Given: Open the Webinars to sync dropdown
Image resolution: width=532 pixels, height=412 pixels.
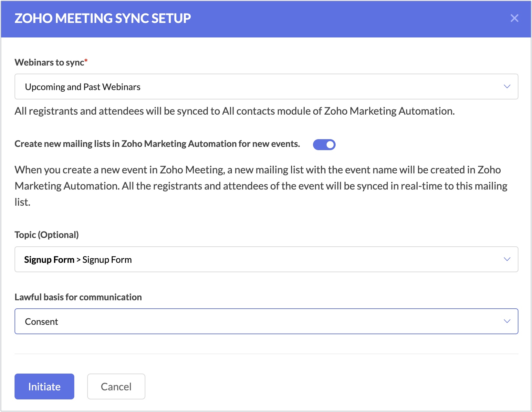Looking at the screenshot, I should (266, 87).
